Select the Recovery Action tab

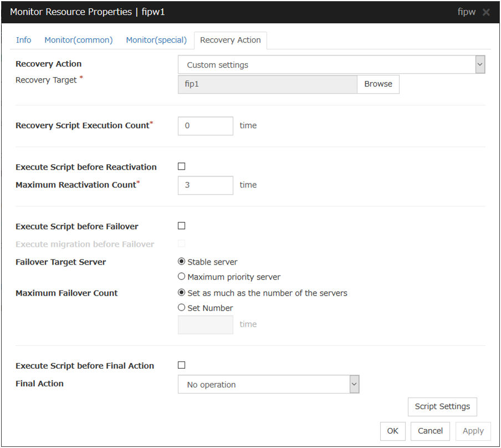click(x=230, y=40)
